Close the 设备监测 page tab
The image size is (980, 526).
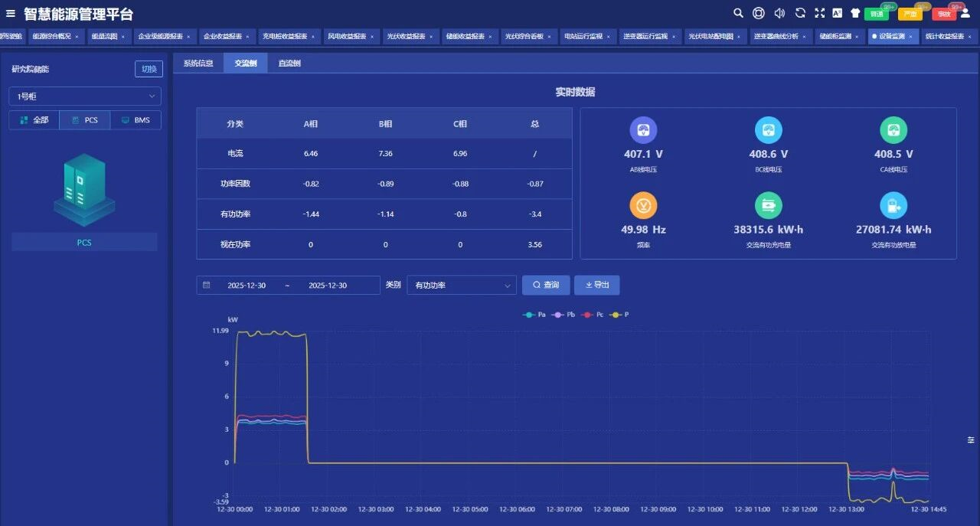(910, 37)
